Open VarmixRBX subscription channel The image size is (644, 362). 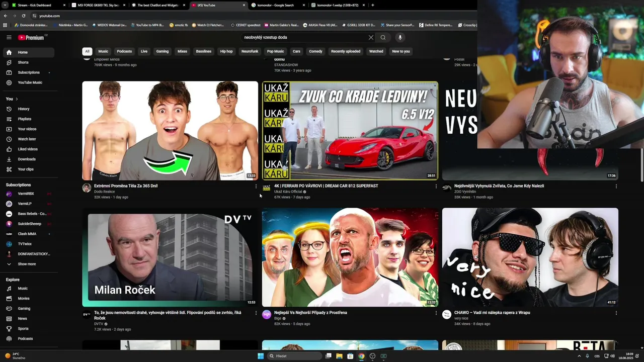[28, 194]
